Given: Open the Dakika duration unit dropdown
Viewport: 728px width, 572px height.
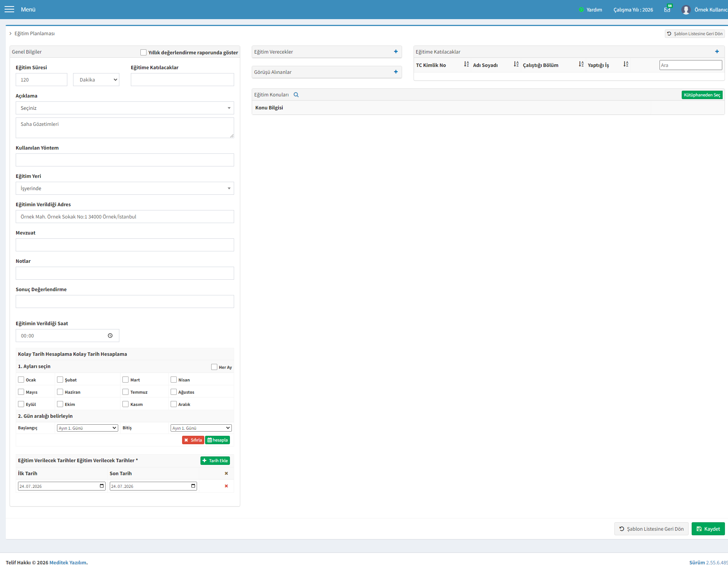Looking at the screenshot, I should click(x=96, y=80).
